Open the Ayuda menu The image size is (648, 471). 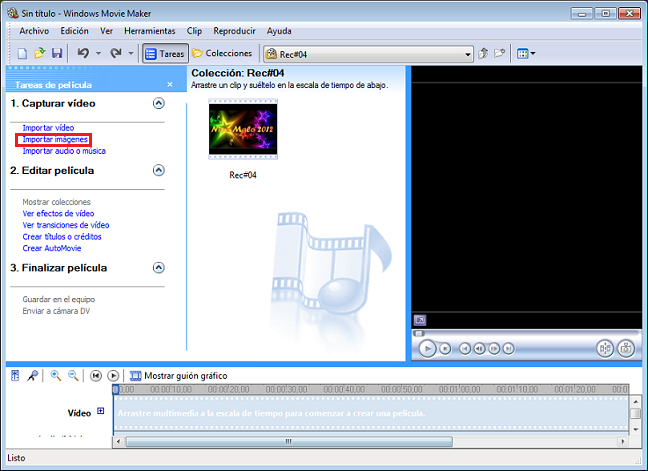[x=279, y=31]
